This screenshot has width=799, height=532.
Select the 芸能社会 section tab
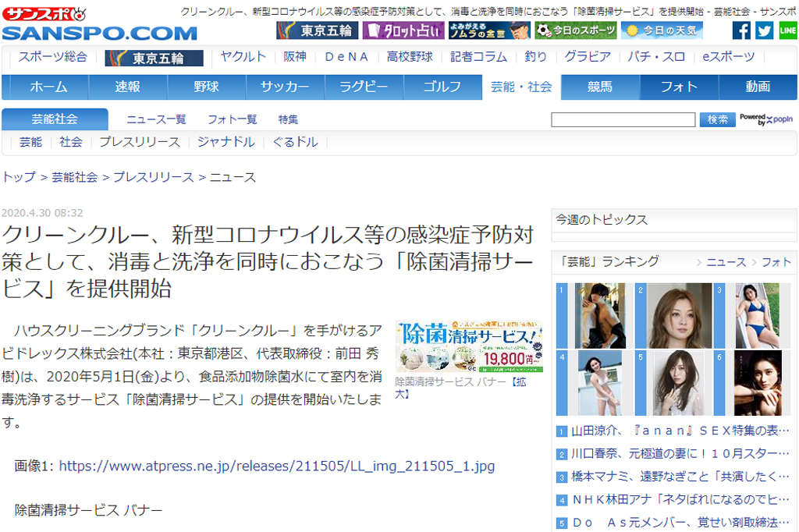tap(55, 119)
